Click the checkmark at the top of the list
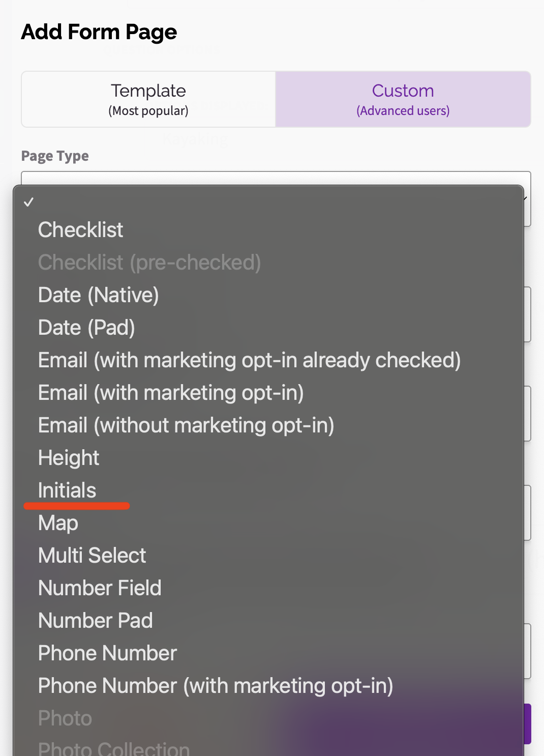Image resolution: width=544 pixels, height=756 pixels. [29, 201]
